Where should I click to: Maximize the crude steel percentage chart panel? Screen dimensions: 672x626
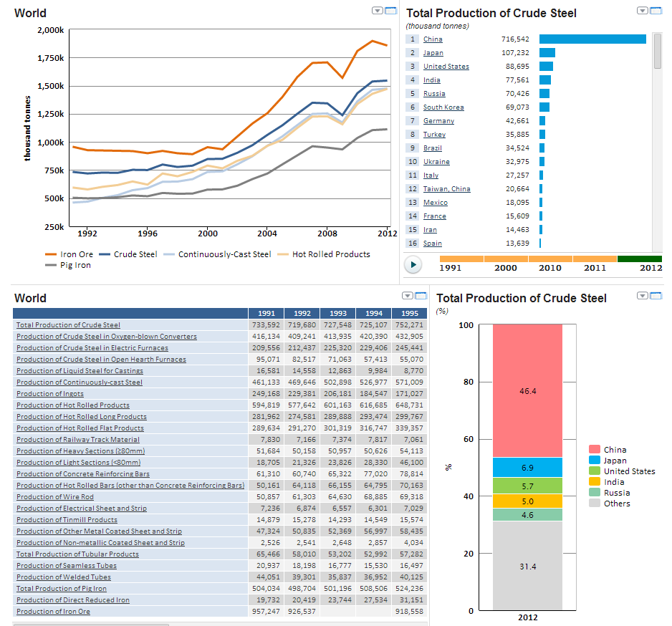tap(655, 296)
